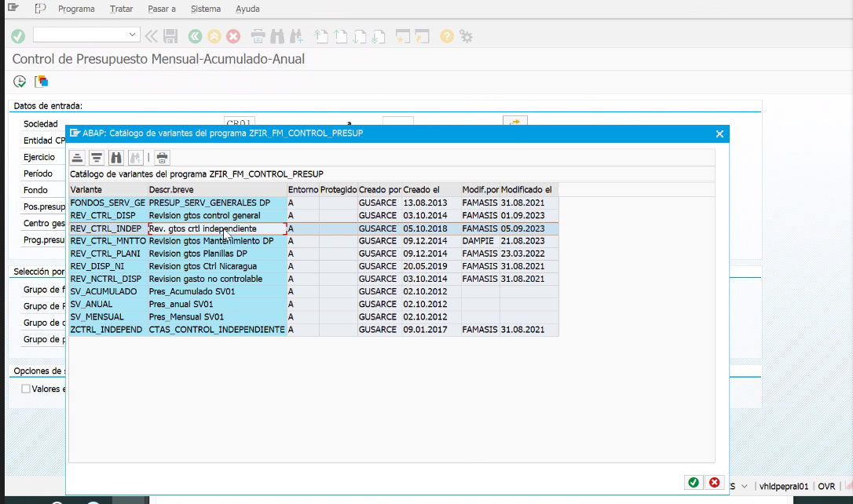Open the transaction command field dropdown
Image resolution: width=853 pixels, height=504 pixels.
coord(132,35)
